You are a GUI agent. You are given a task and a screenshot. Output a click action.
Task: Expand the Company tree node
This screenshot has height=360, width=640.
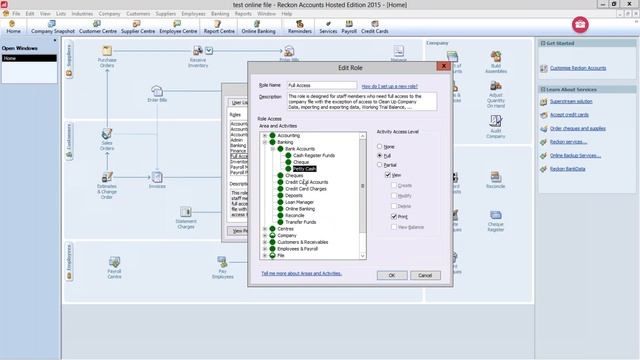[264, 236]
